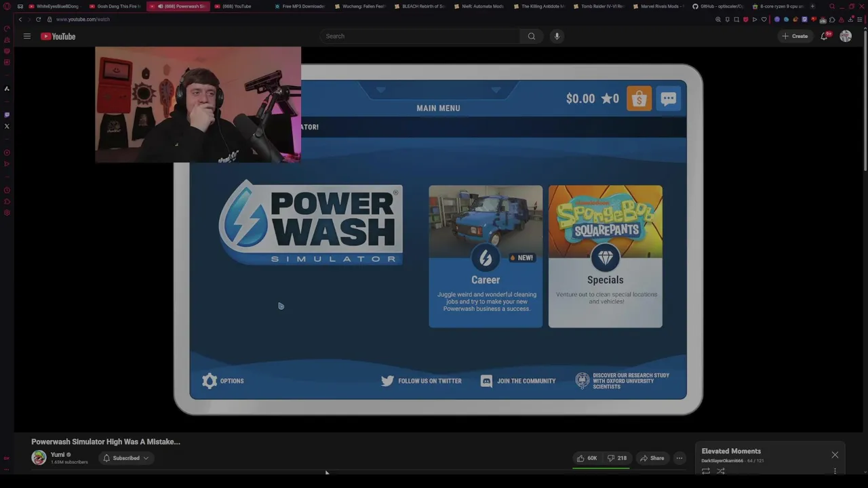The height and width of the screenshot is (488, 868).
Task: Switch to the WhiteEyesBlueBDong tab
Action: click(x=54, y=6)
